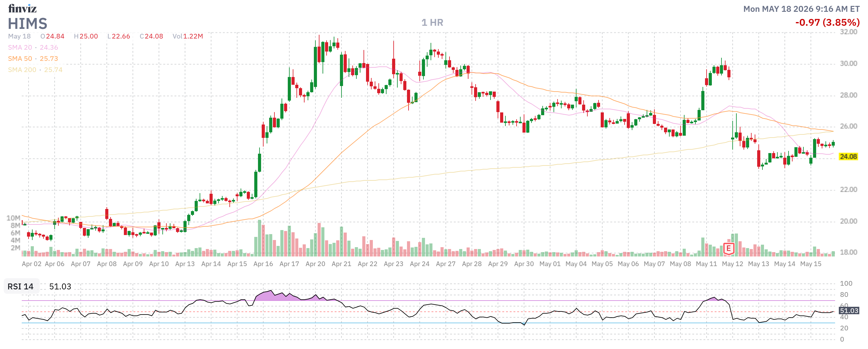Click the Apr 21 date axis label
The image size is (868, 349).
pos(341,264)
